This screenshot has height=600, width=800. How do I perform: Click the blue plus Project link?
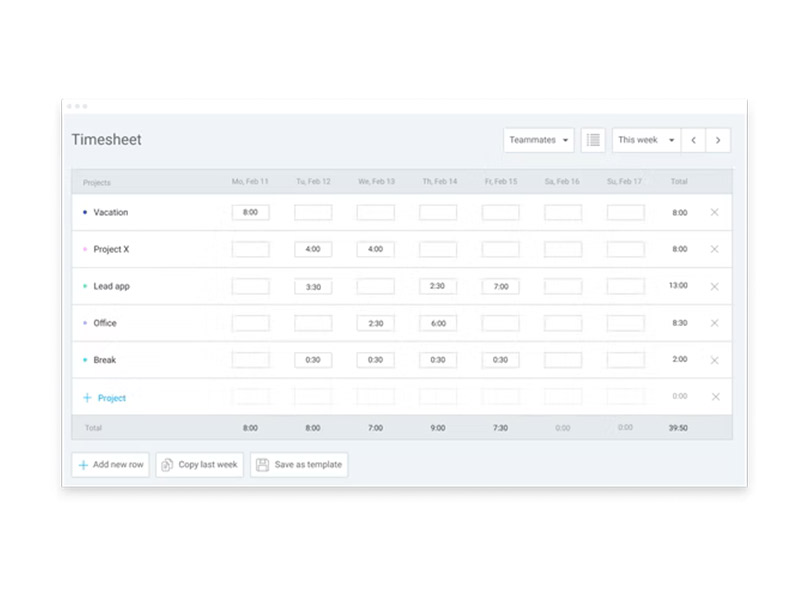coord(105,398)
